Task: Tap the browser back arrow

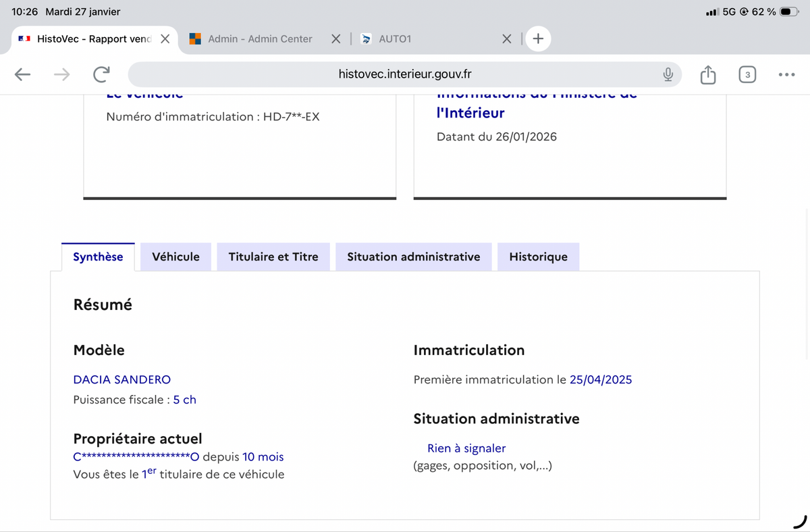Action: tap(23, 74)
